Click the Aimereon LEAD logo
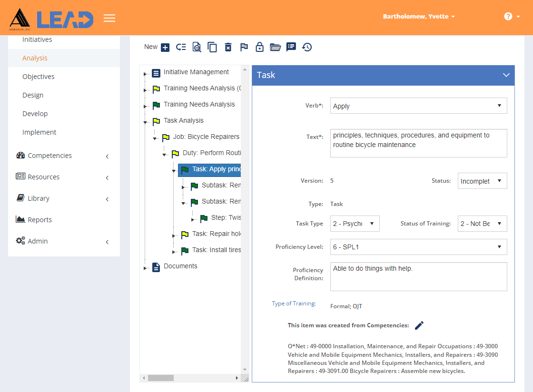Image resolution: width=533 pixels, height=392 pixels. point(51,19)
